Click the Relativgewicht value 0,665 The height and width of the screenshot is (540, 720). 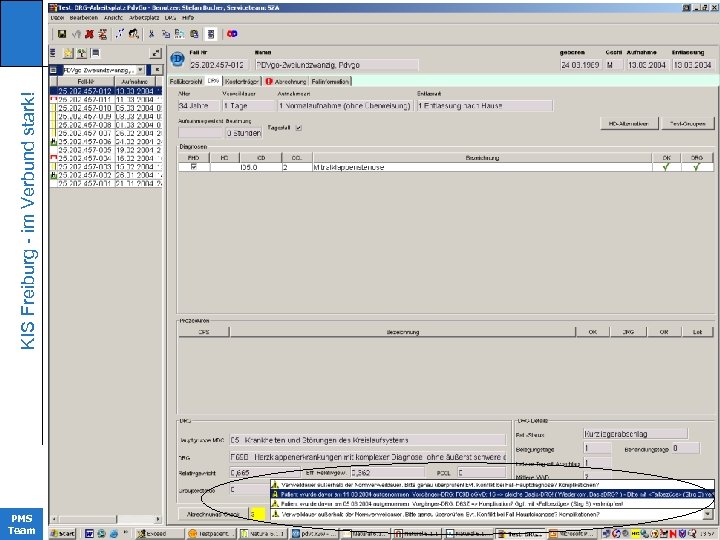click(x=264, y=472)
